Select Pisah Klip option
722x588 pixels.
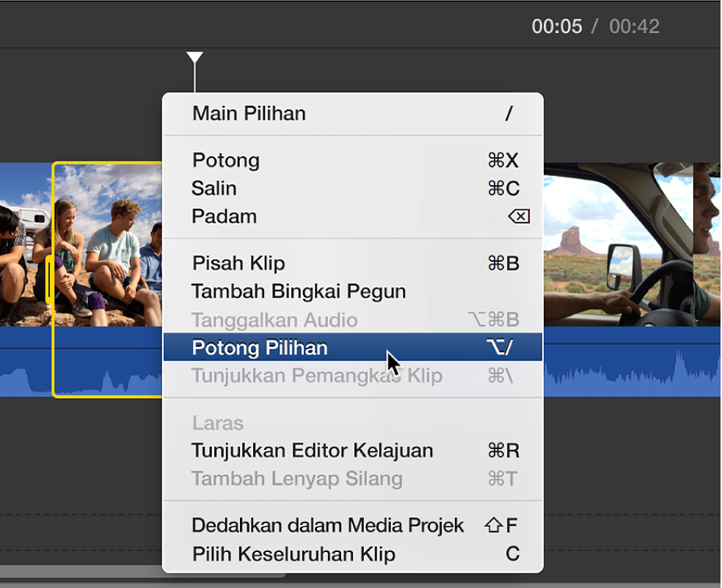point(238,263)
